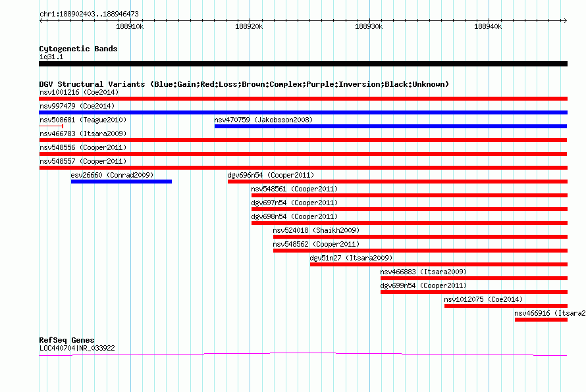Viewport: 586px width, 392px height.
Task: Open the nsv470759 (Jakobsson2008) blue bar
Action: [x=390, y=126]
